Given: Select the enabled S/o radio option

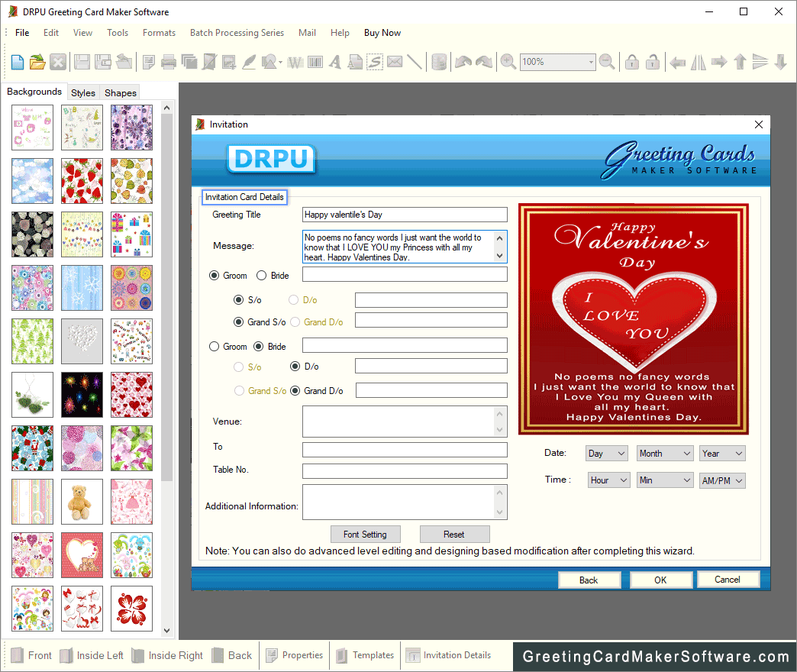Looking at the screenshot, I should (x=238, y=300).
